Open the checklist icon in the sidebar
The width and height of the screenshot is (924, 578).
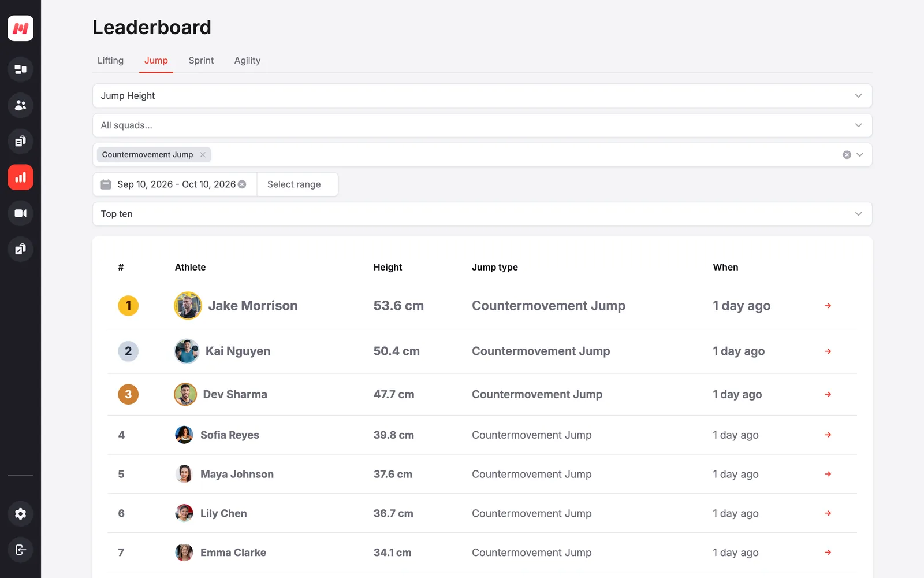[20, 249]
